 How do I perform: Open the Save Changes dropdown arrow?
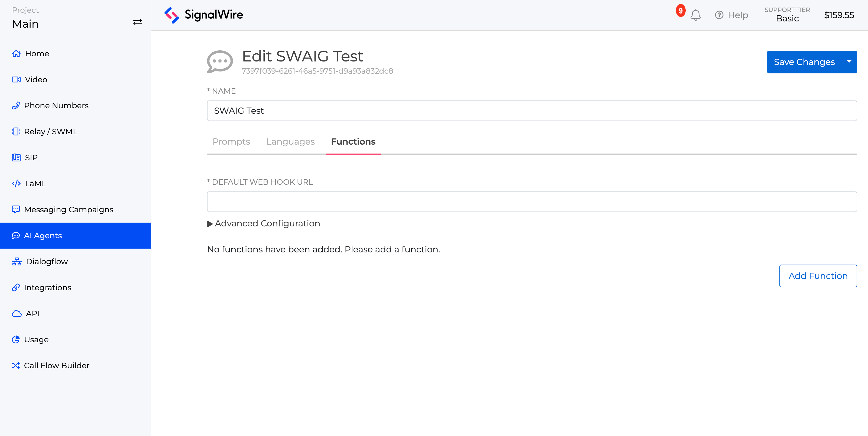coord(849,62)
